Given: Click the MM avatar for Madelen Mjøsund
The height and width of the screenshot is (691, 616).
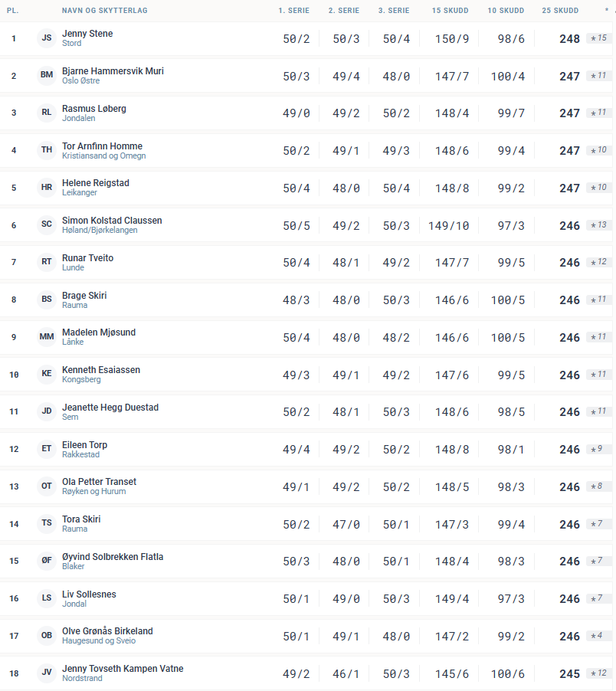Looking at the screenshot, I should point(47,337).
